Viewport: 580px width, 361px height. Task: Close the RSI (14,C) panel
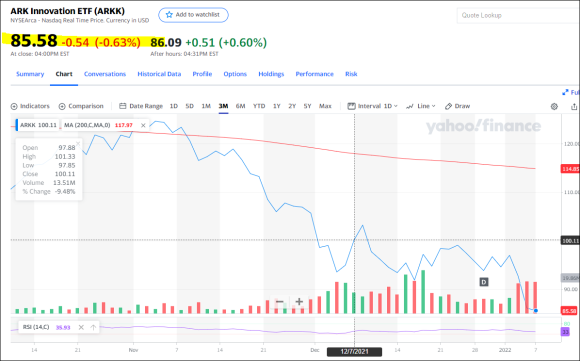pos(81,327)
